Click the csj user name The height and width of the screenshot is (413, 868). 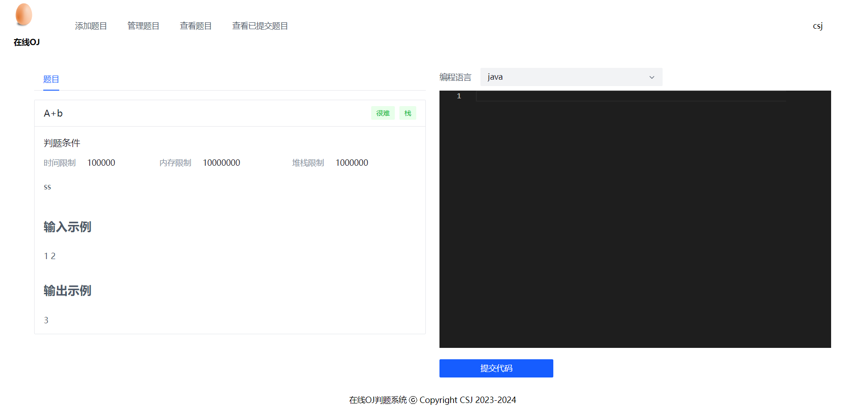click(818, 26)
